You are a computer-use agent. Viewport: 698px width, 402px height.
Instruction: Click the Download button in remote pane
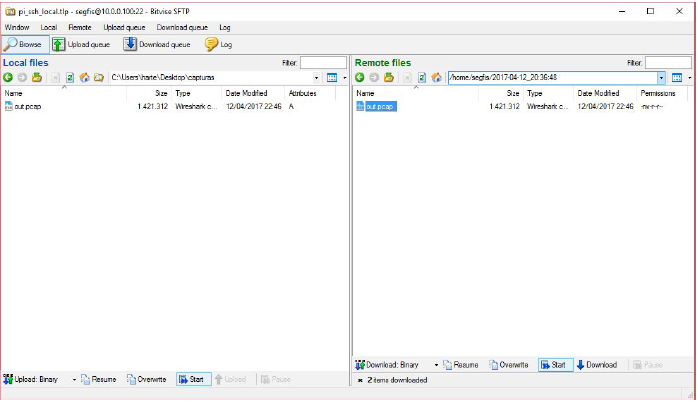pos(596,365)
